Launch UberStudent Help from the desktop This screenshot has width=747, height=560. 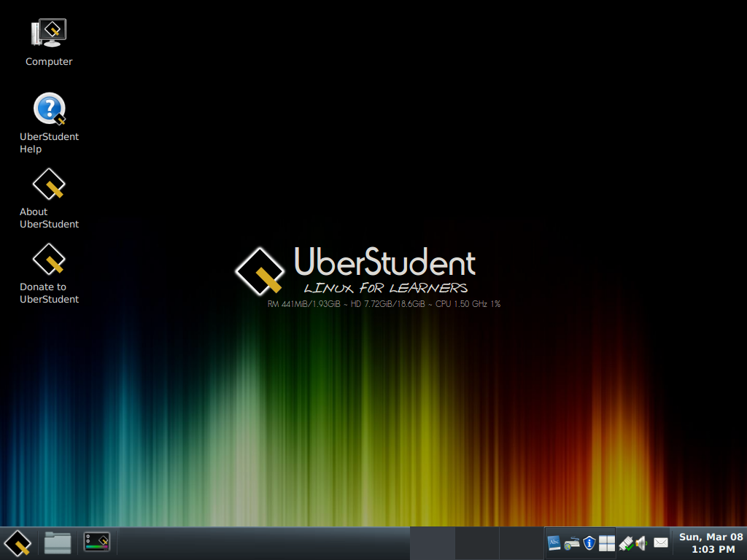pyautogui.click(x=48, y=108)
